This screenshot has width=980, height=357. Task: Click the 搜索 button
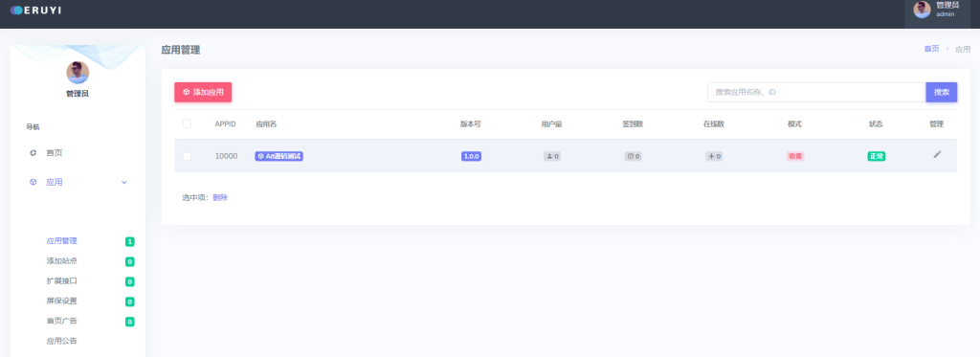[942, 92]
